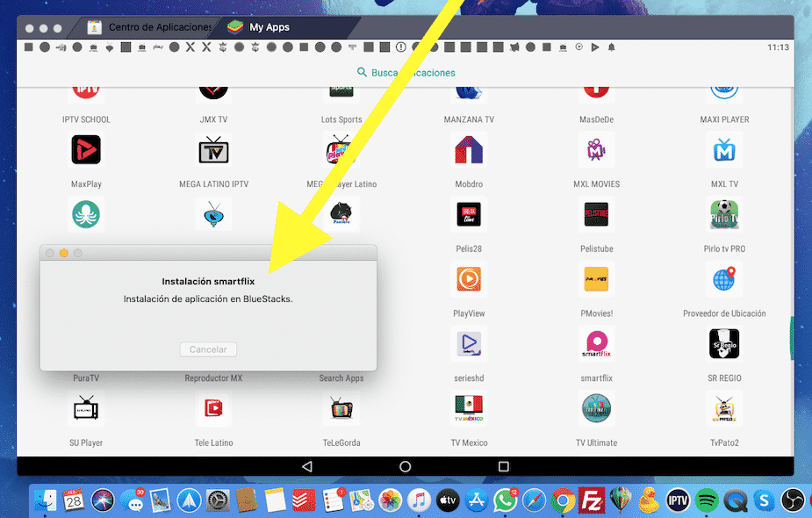Open the Pelis28 app
The width and height of the screenshot is (812, 518).
click(469, 214)
